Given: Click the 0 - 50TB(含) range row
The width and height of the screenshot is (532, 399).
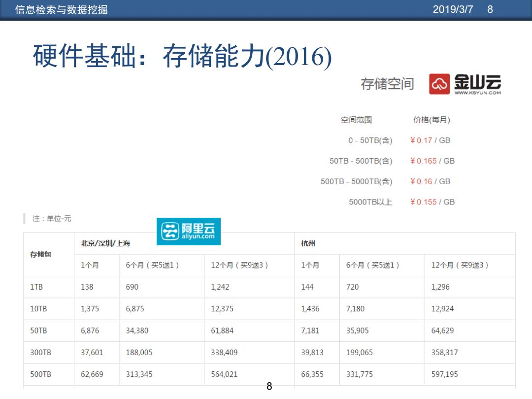Looking at the screenshot, I should click(370, 140).
